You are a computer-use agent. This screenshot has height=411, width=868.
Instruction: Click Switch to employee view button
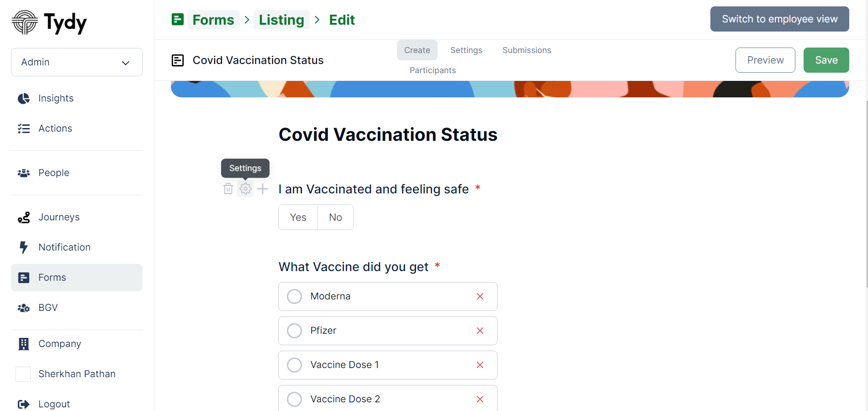tap(779, 19)
